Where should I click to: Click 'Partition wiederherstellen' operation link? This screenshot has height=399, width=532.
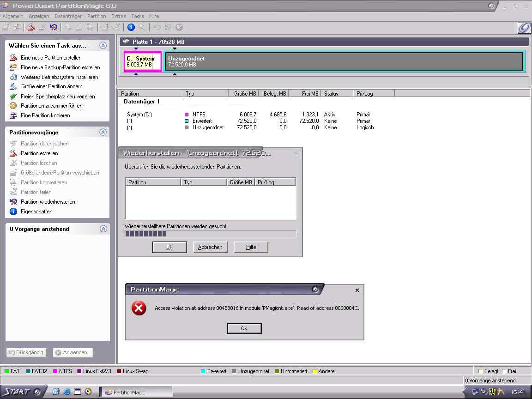(x=48, y=201)
